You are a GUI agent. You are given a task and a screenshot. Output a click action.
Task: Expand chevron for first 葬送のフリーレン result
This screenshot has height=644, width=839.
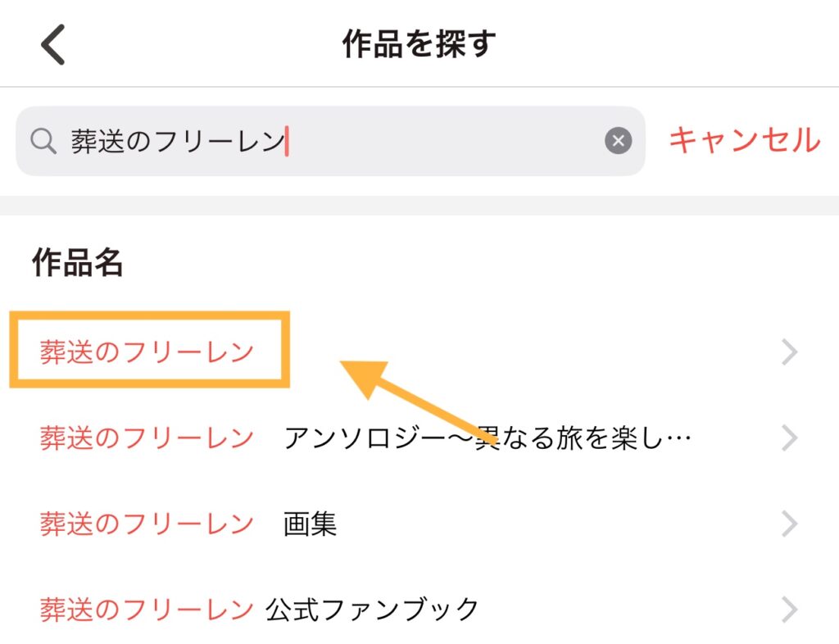[x=790, y=352]
